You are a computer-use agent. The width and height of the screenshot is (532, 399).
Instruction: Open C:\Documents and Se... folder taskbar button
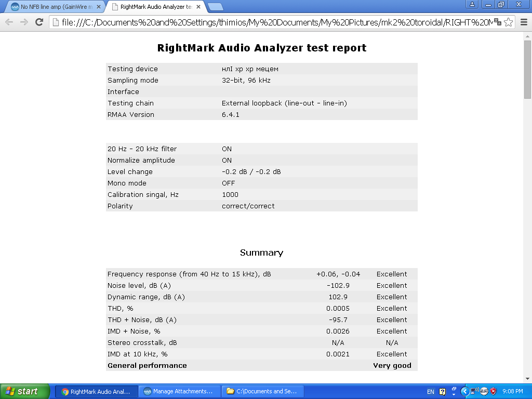click(263, 392)
